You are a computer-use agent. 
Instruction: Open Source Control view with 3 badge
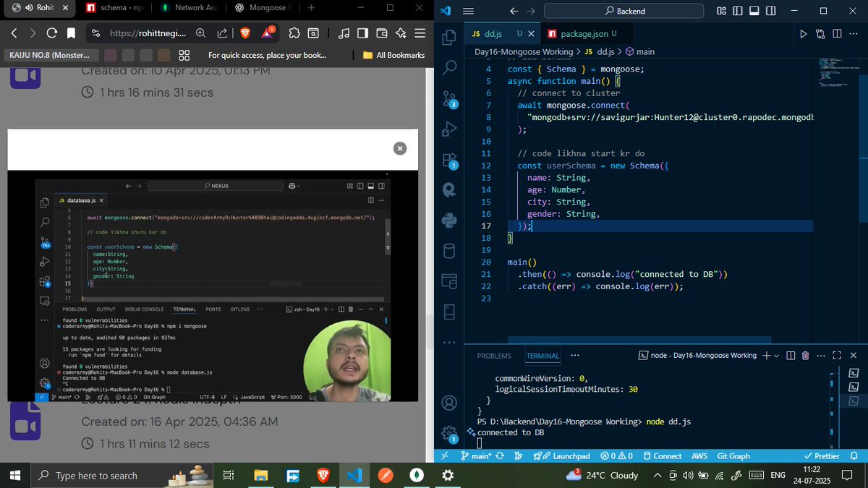(x=449, y=99)
